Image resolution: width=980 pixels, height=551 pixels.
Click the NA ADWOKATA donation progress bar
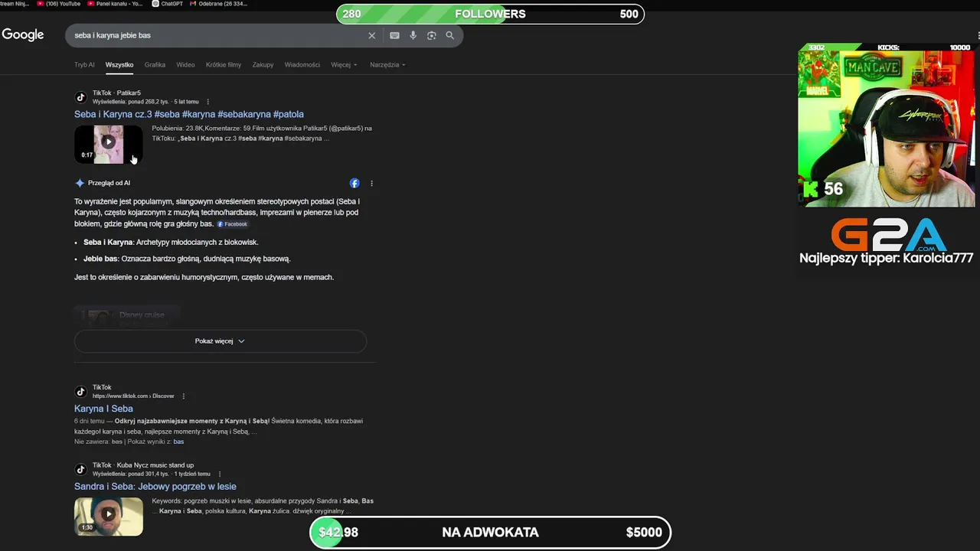coord(490,533)
